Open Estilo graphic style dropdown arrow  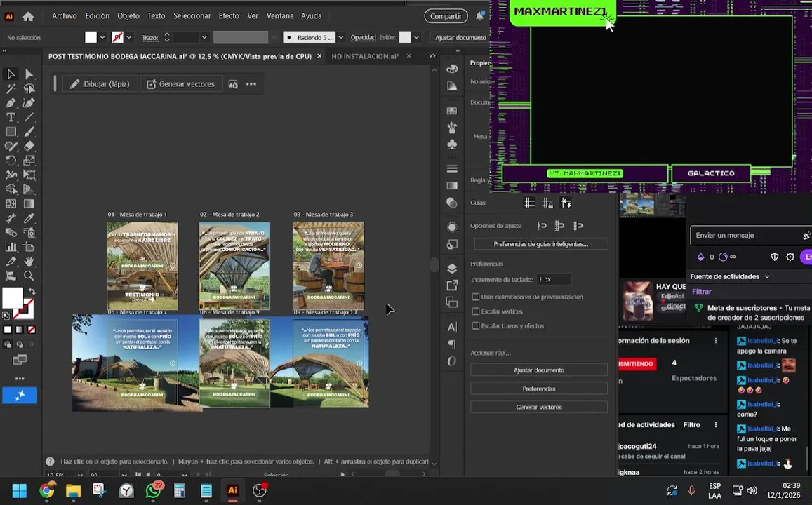(417, 37)
